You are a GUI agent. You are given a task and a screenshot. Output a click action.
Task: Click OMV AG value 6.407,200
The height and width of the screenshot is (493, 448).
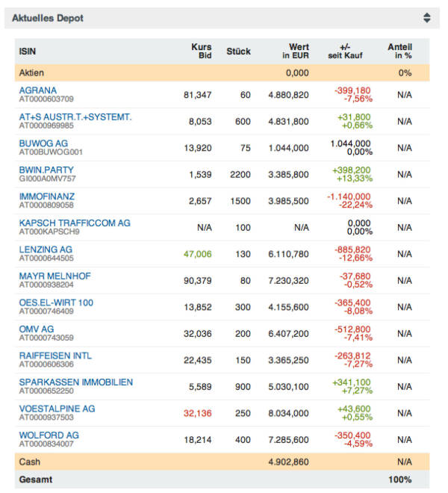pyautogui.click(x=288, y=334)
